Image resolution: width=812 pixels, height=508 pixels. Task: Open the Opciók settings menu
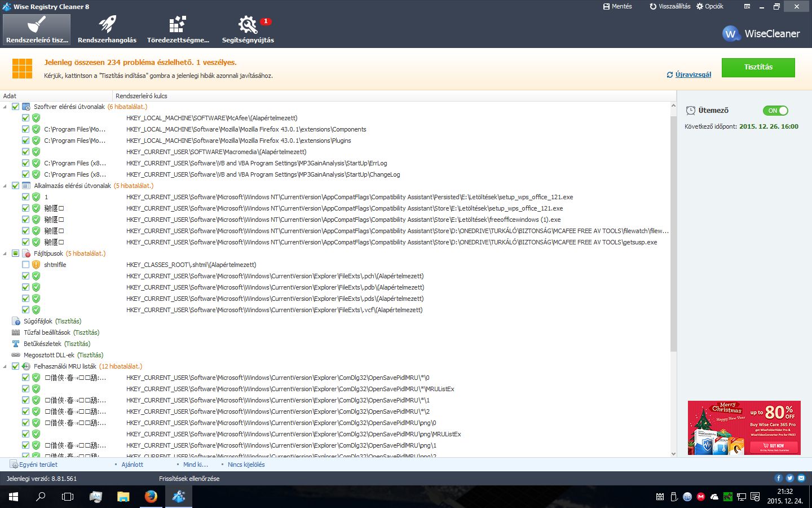[710, 6]
